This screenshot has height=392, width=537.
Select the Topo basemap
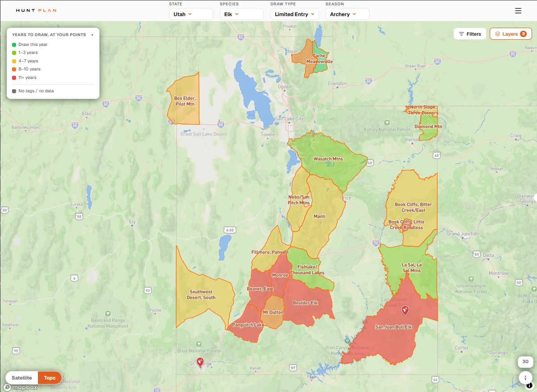(50, 378)
